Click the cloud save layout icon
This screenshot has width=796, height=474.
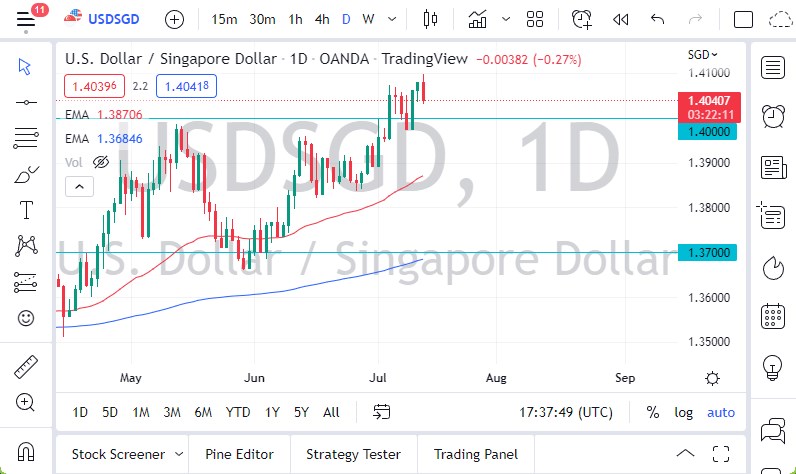click(780, 19)
